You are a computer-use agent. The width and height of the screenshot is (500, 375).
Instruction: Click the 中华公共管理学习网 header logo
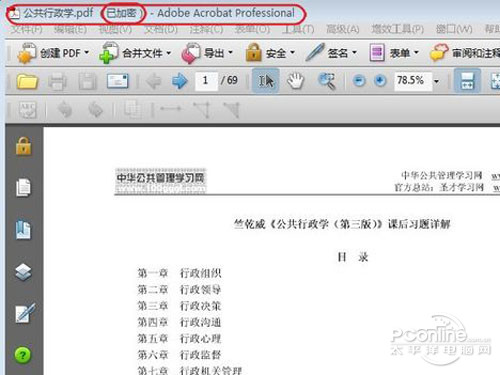point(160,181)
